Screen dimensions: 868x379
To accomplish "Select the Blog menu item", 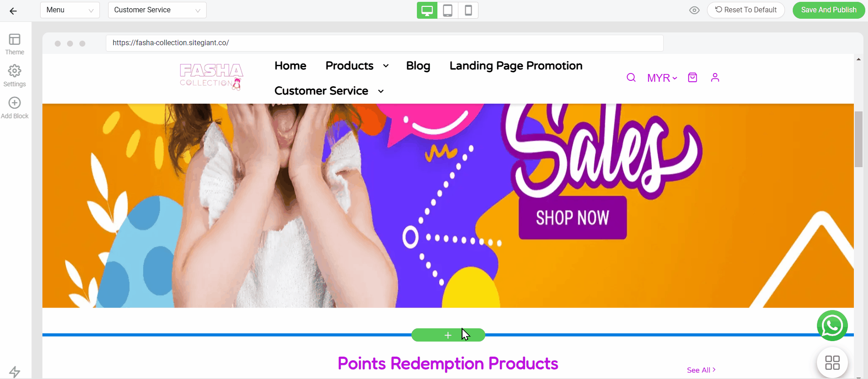I will coord(418,66).
